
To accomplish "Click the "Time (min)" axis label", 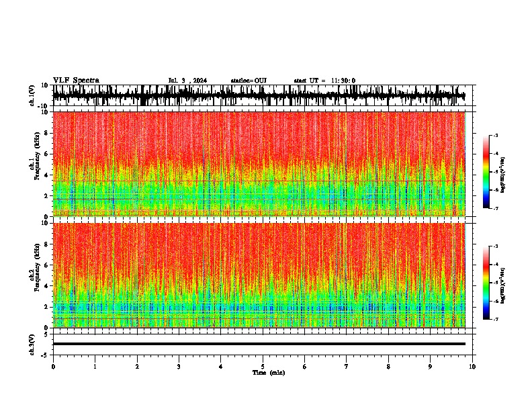I will click(x=269, y=373).
